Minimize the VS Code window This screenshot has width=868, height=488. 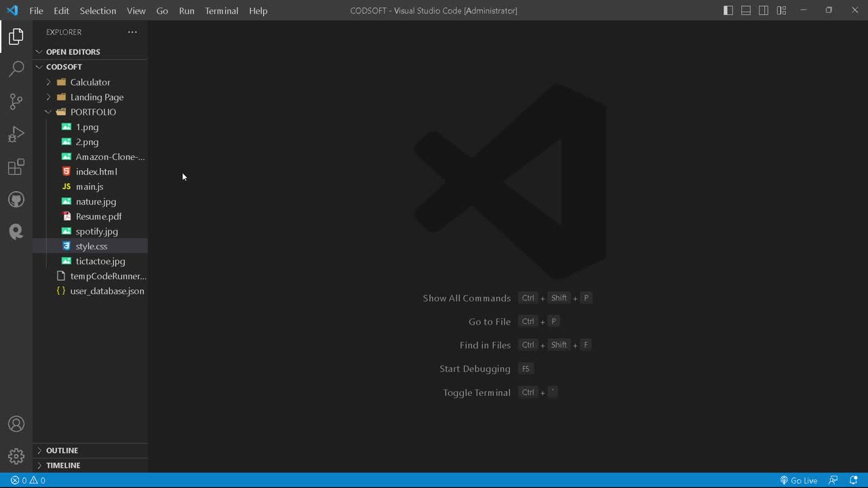[804, 10]
